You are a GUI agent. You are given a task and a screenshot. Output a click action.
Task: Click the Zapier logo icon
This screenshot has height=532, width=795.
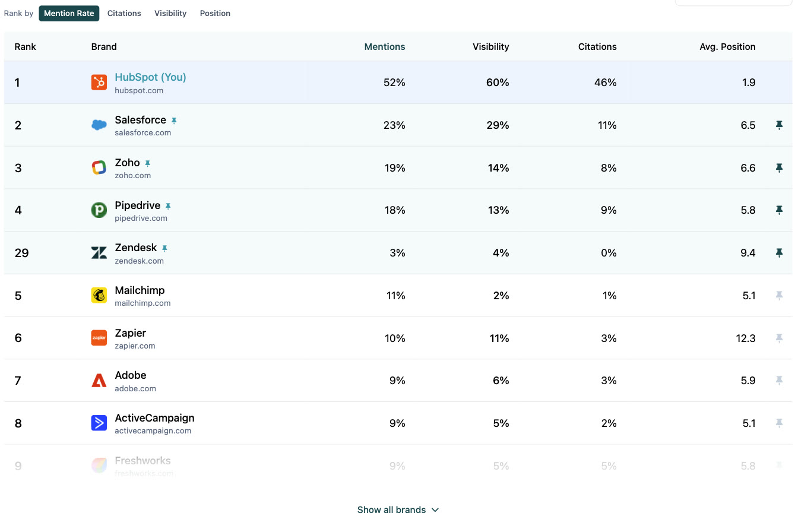click(99, 338)
